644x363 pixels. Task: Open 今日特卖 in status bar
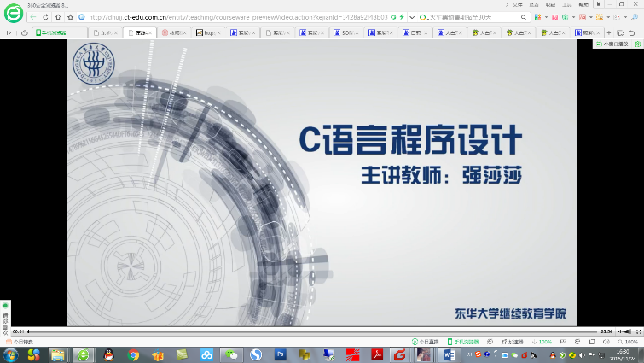tap(20, 342)
